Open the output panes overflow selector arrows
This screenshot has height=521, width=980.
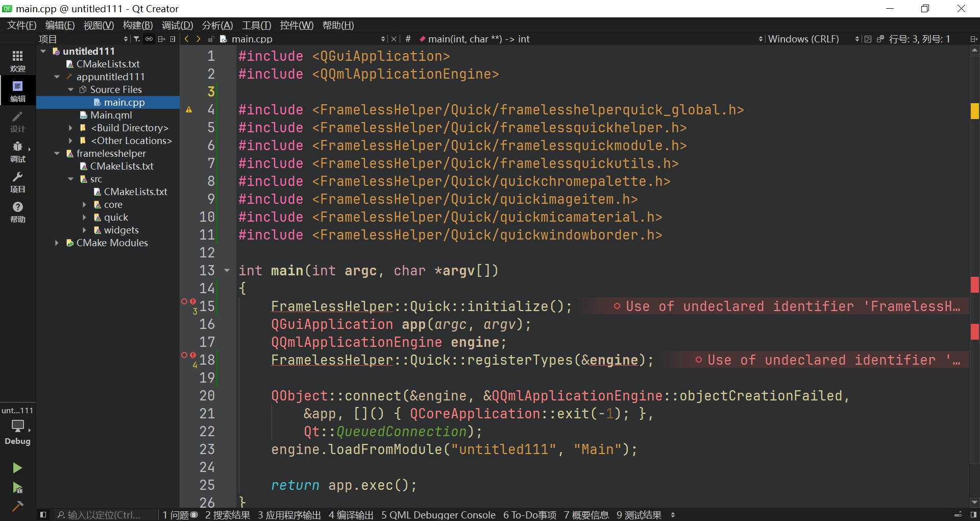[x=673, y=515]
